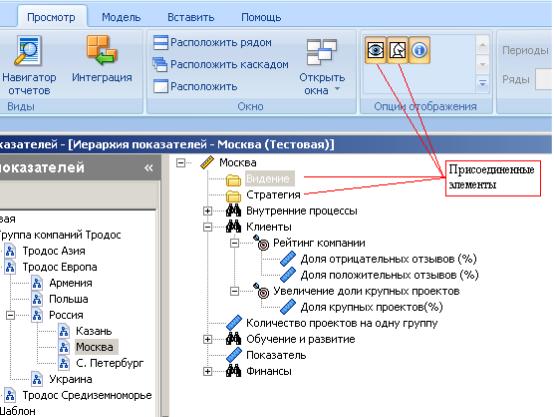Click the Тродос Азия organization icon

tap(10, 251)
